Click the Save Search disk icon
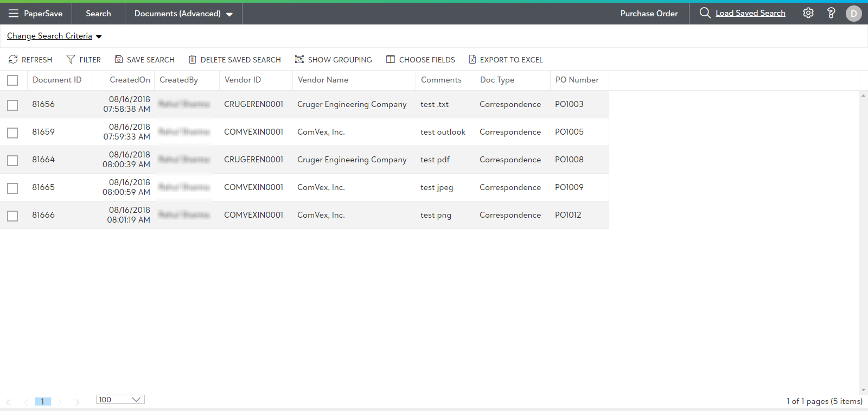 click(119, 59)
